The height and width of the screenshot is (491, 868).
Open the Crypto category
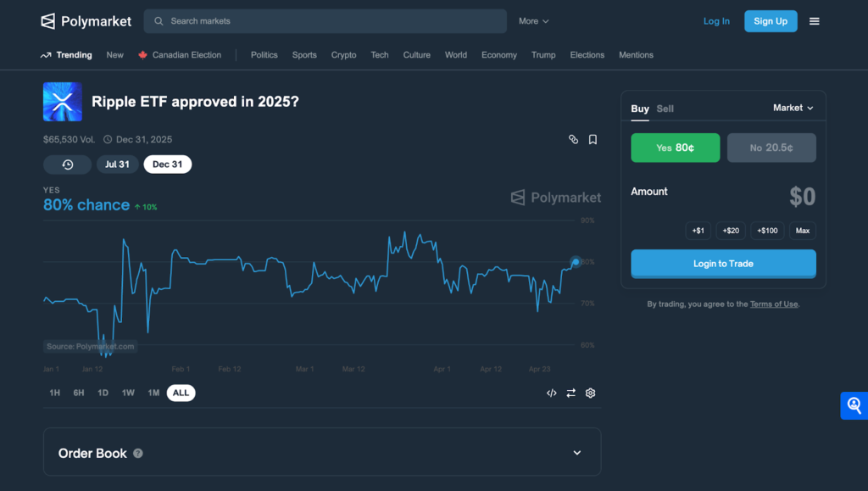click(344, 55)
